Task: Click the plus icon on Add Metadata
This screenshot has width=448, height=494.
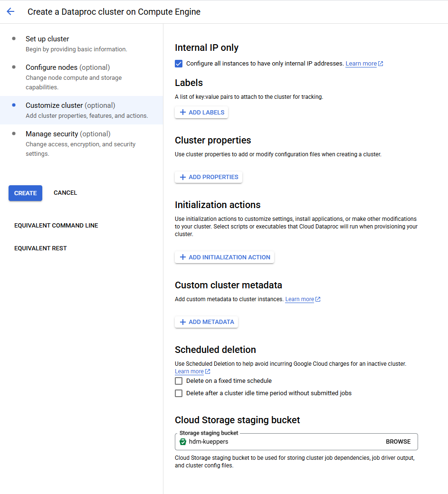Action: click(x=183, y=322)
